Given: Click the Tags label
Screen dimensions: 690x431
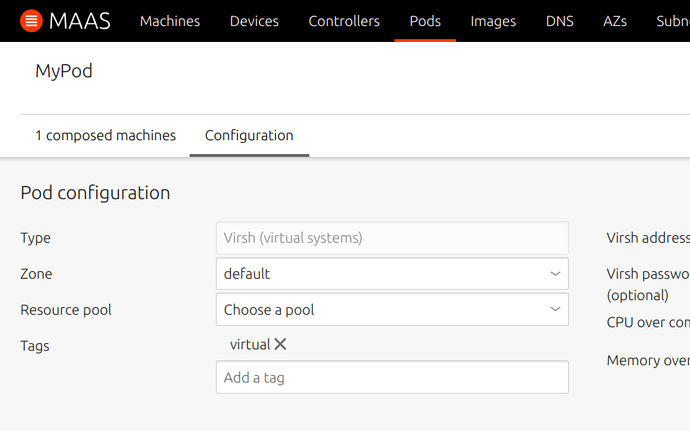Looking at the screenshot, I should pos(35,346).
